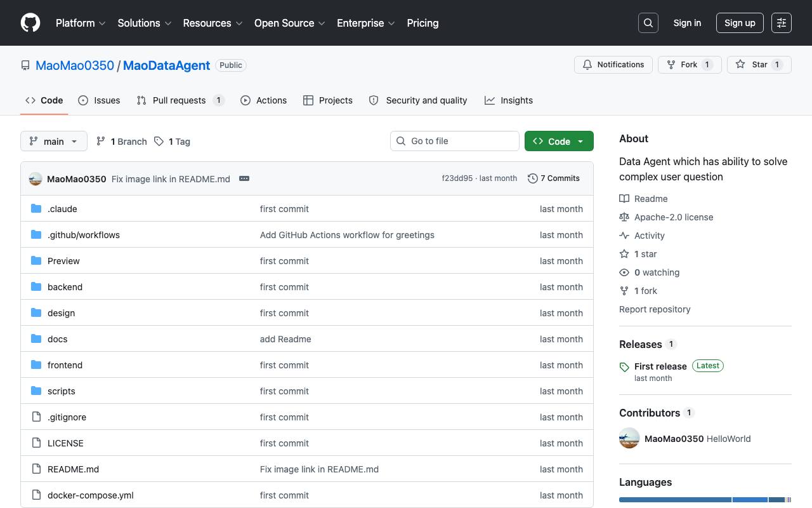
Task: Open the main branch selector dropdown
Action: coord(54,141)
